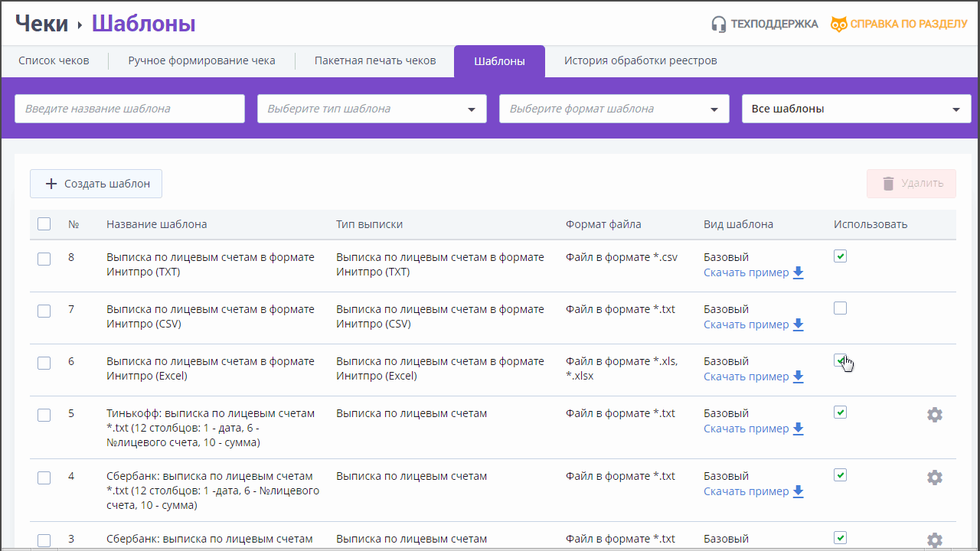Click Файл в формате *.csv cell
Viewport: 980px width, 551px height.
622,257
